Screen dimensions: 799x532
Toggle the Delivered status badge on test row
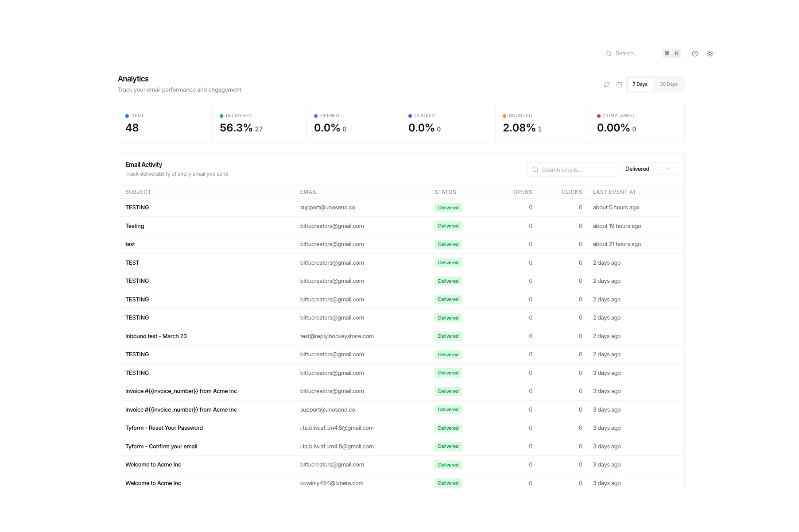448,244
